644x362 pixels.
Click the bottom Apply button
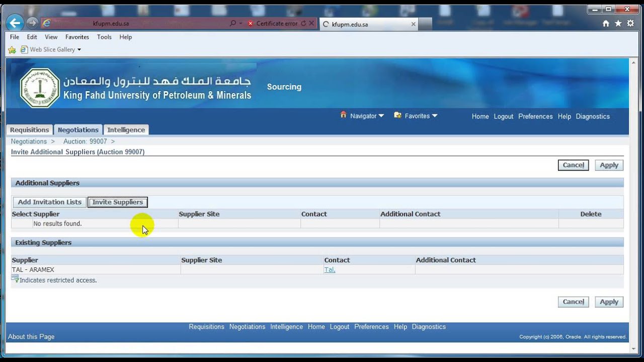609,302
